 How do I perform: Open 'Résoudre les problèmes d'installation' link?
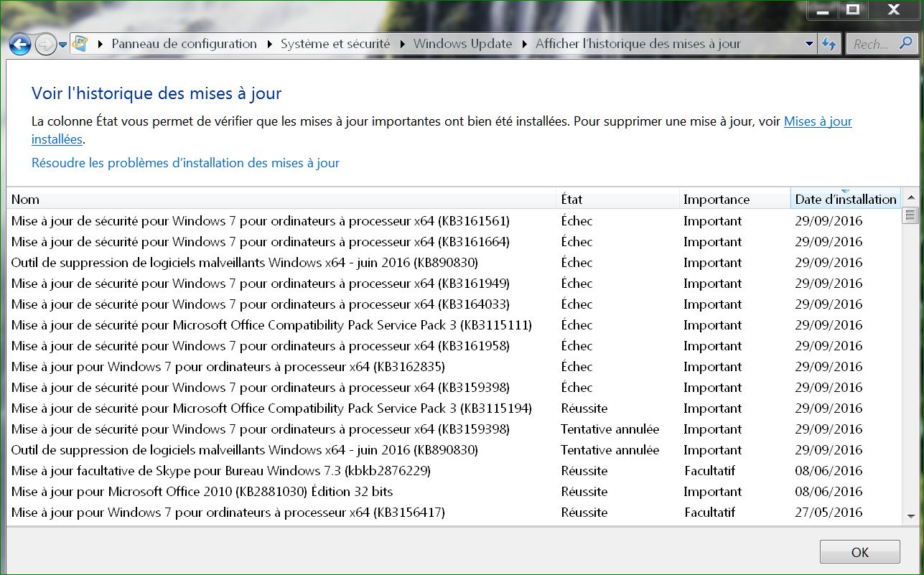click(185, 163)
